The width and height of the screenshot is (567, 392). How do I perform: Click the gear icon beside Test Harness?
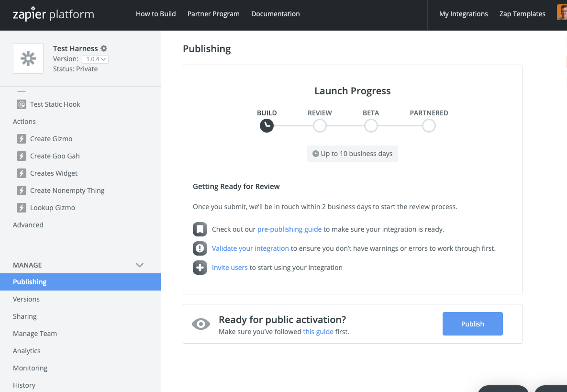coord(104,48)
